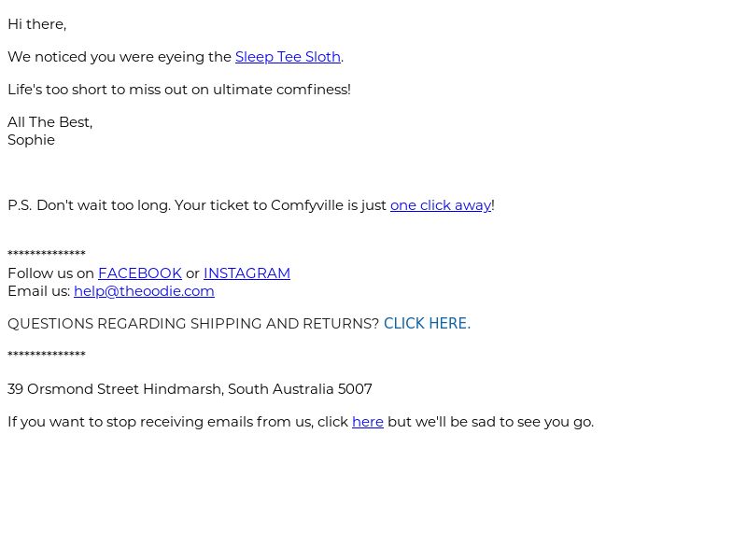Click the Sophie signature name
This screenshot has width=747, height=560.
click(x=32, y=140)
